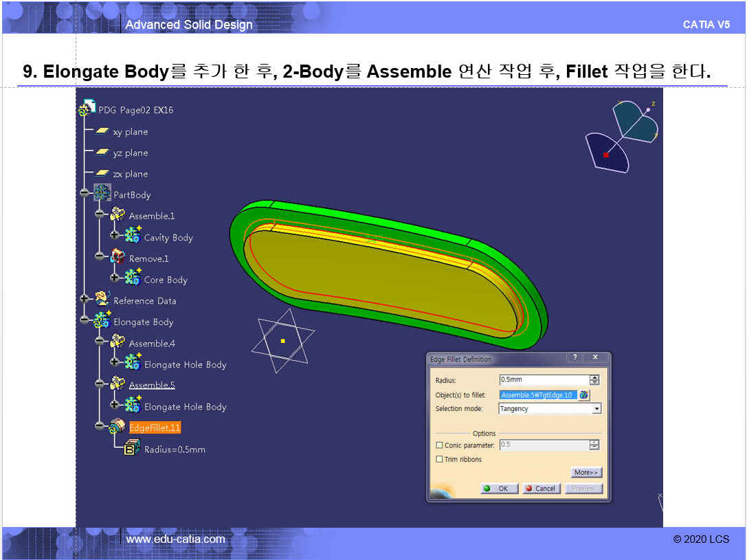Enable the Conic parameter checkbox

pyautogui.click(x=440, y=445)
